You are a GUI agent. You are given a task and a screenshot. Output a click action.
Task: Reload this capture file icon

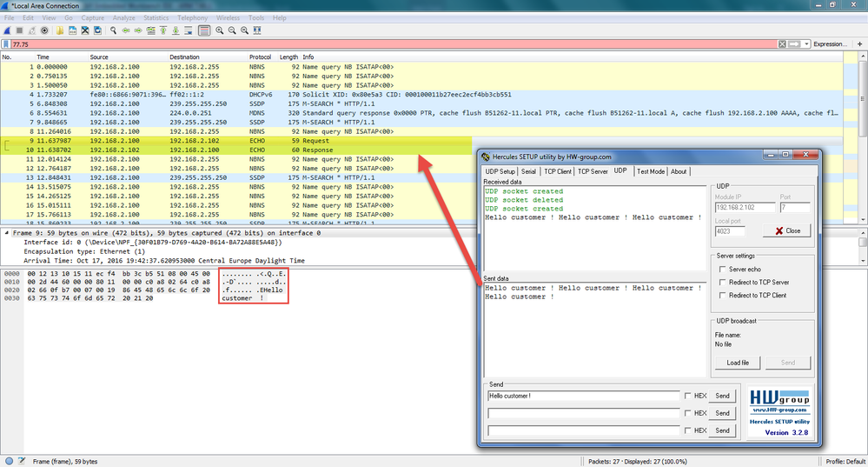98,30
